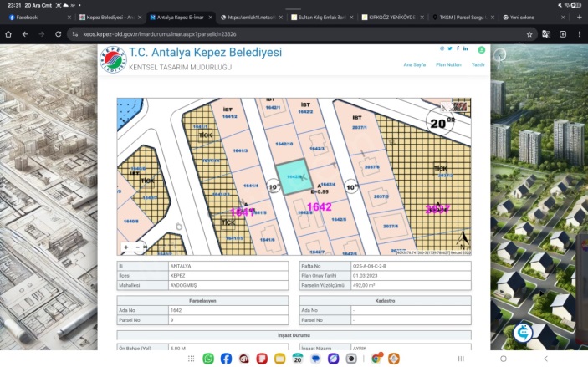Click the Kepez Belediyesi logo
588x367 pixels.
click(112, 59)
